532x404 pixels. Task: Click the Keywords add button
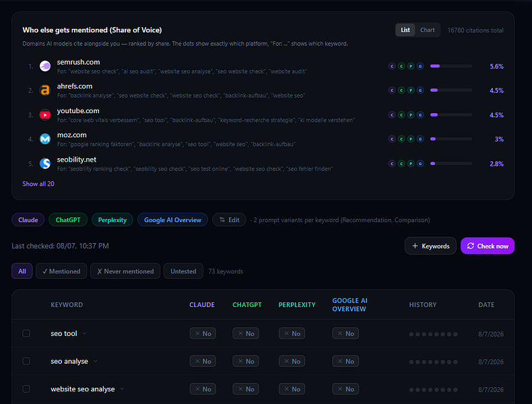tap(430, 246)
